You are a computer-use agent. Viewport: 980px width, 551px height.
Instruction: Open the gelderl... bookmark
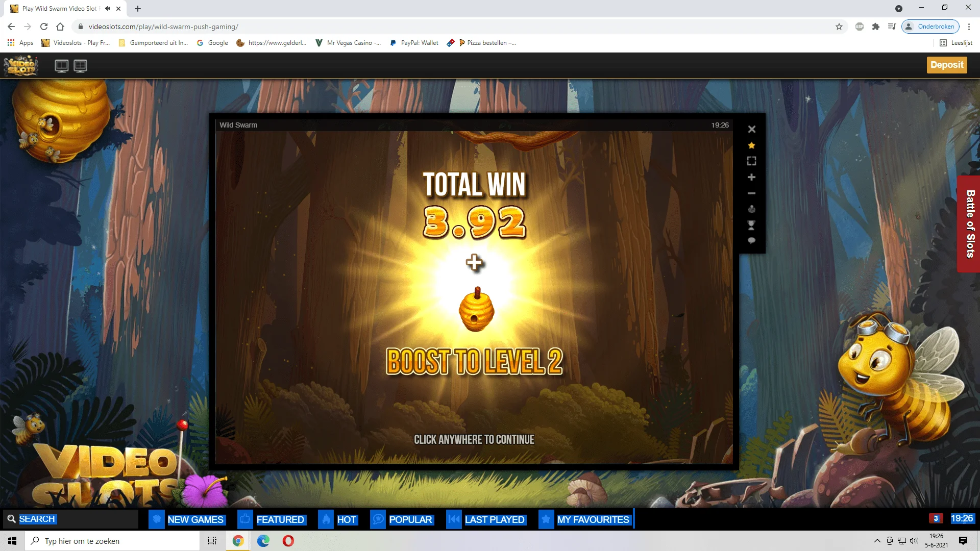pyautogui.click(x=272, y=43)
